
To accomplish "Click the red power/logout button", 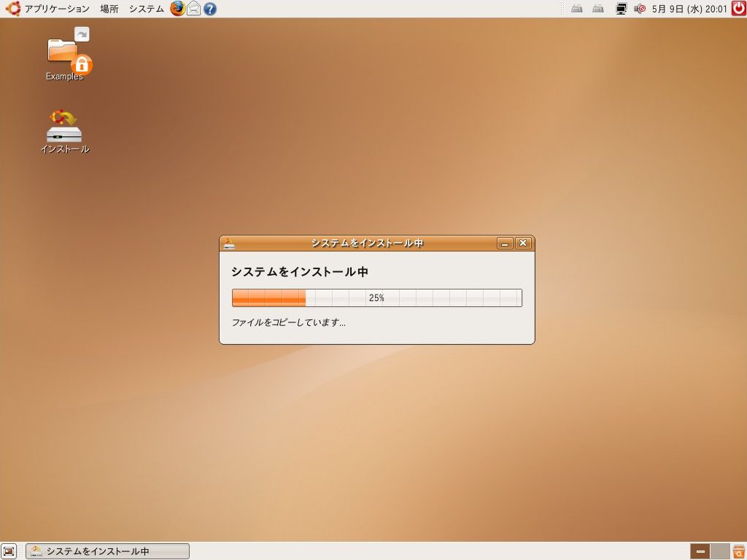I will 739,8.
